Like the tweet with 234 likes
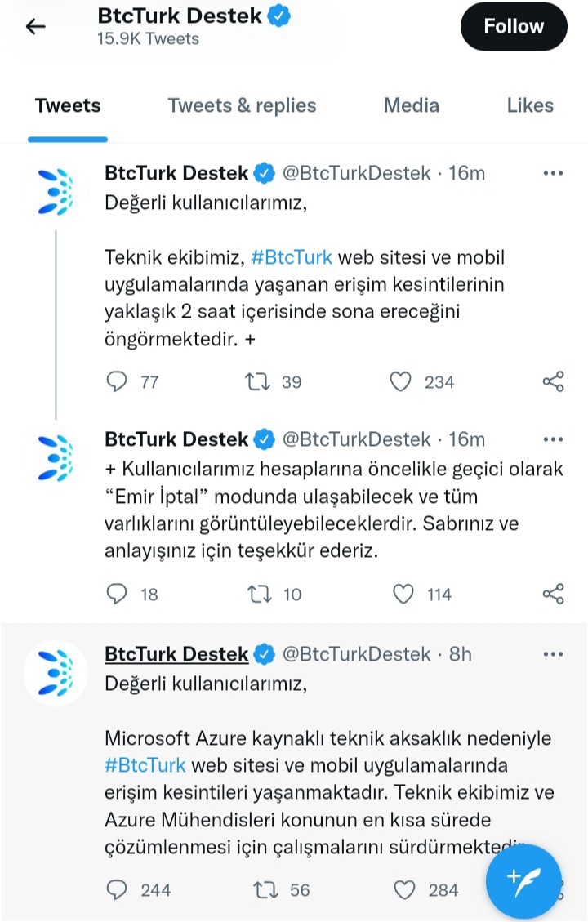 click(400, 381)
